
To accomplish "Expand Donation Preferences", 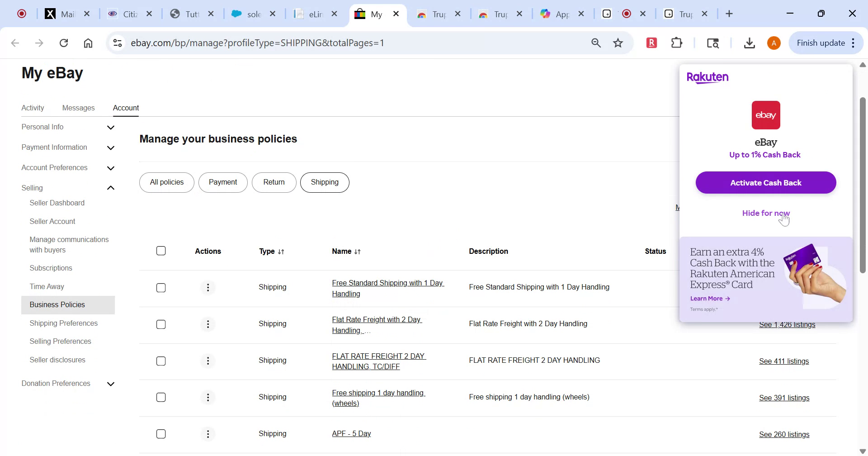I will (x=110, y=384).
